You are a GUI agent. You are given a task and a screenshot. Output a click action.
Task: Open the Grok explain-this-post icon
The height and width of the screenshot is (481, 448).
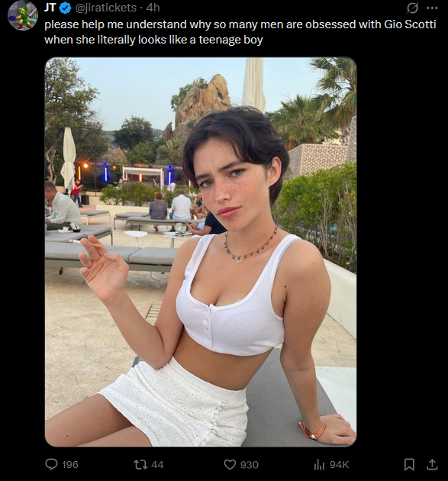click(x=412, y=8)
